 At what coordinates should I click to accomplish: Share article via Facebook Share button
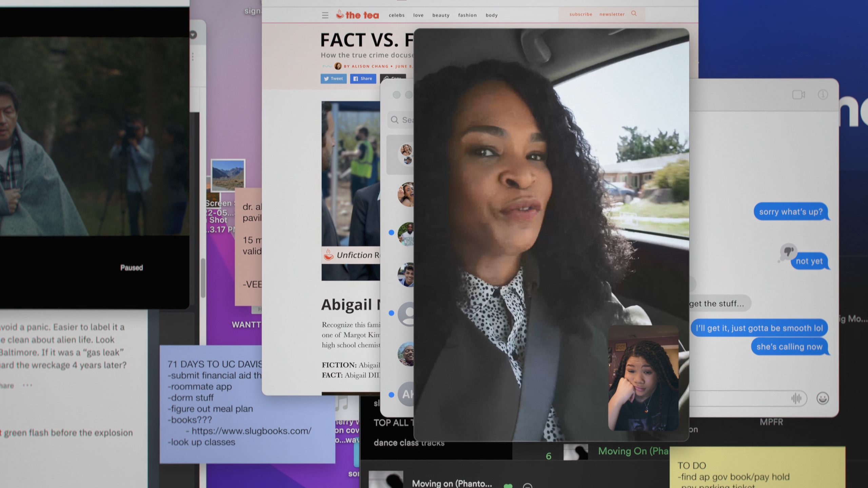point(362,79)
